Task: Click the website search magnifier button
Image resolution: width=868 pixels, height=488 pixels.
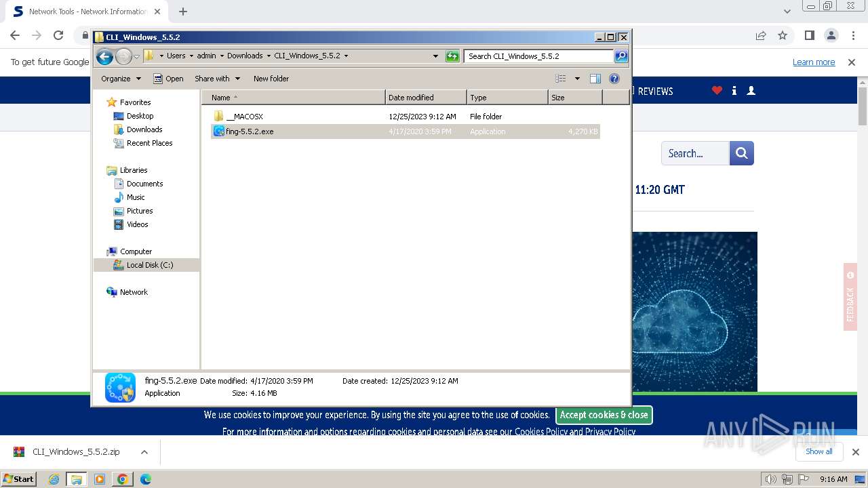Action: (742, 153)
